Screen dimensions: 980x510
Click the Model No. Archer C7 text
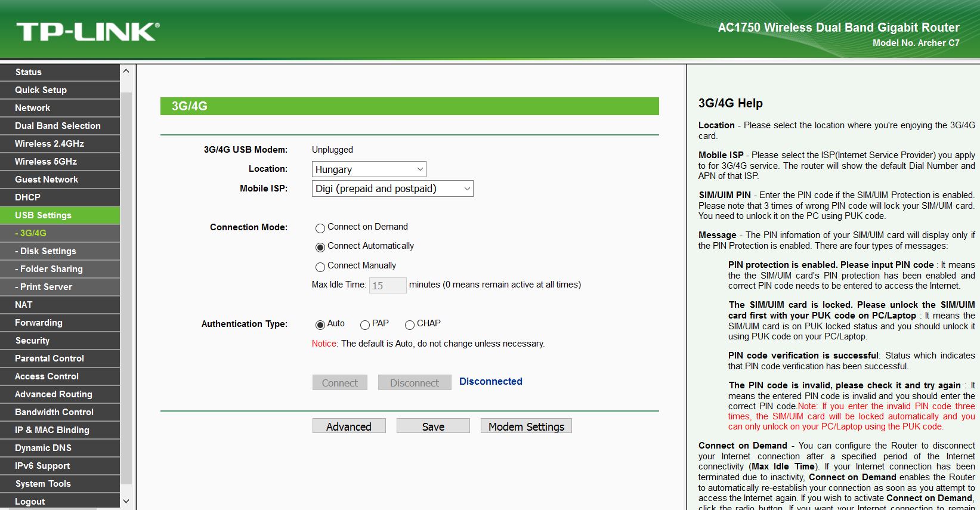click(x=916, y=43)
